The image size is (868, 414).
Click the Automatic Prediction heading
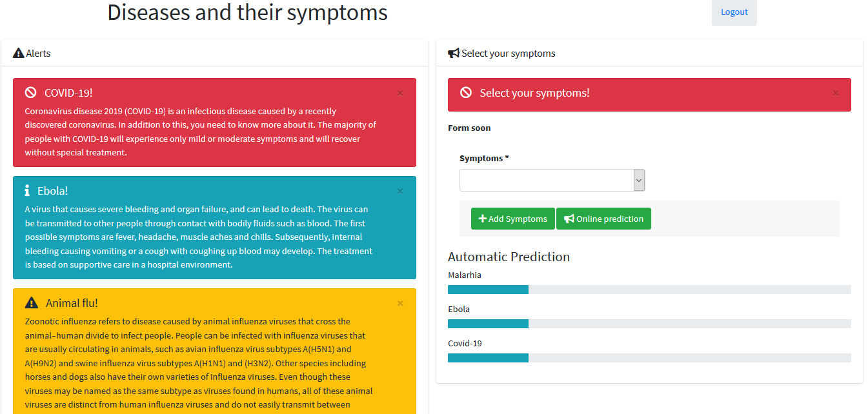(x=509, y=257)
